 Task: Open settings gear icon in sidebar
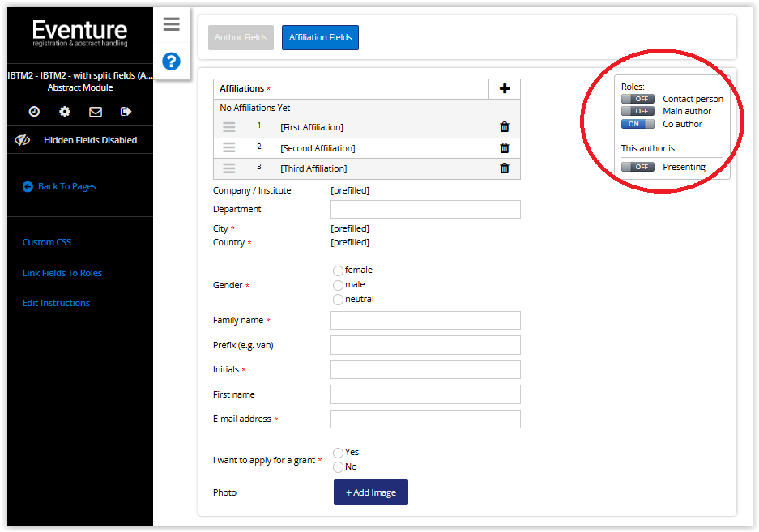[65, 112]
